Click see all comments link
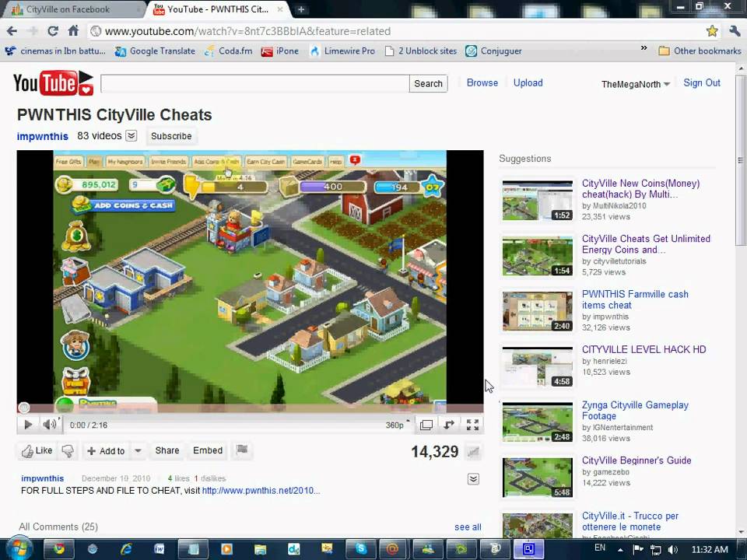The width and height of the screenshot is (747, 560). (x=468, y=527)
